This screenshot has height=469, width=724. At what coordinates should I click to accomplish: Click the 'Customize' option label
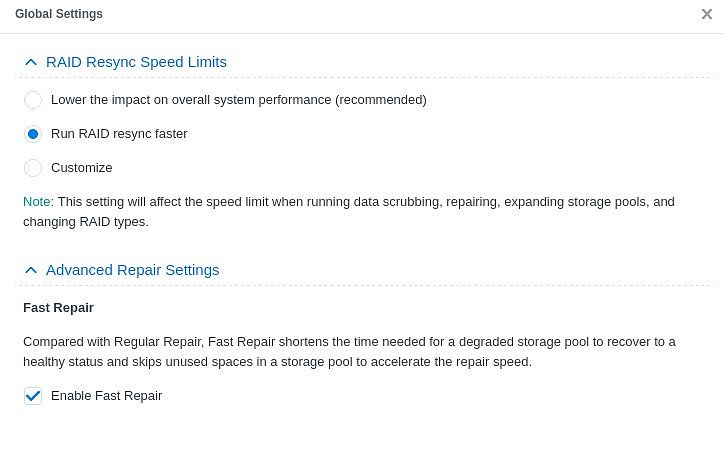coord(81,168)
